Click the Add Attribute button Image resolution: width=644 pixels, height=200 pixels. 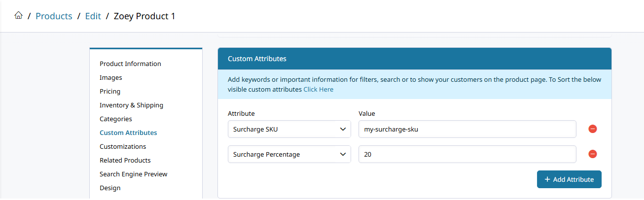569,179
